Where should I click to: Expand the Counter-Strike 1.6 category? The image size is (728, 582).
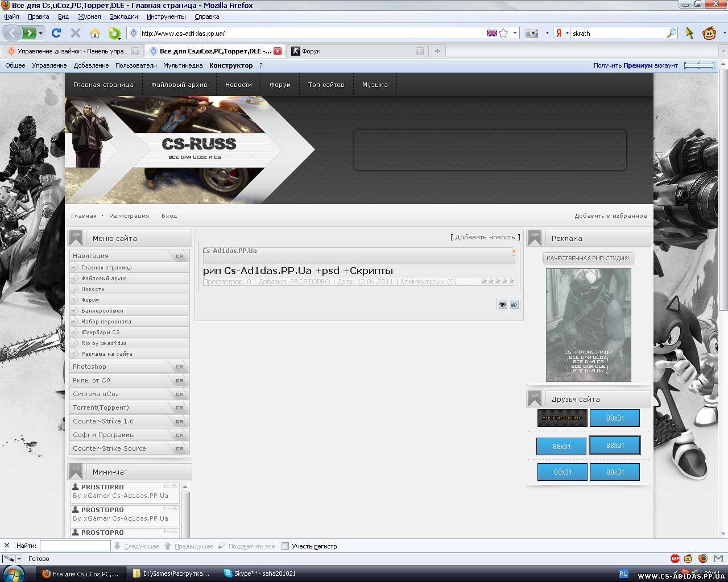coord(130,421)
